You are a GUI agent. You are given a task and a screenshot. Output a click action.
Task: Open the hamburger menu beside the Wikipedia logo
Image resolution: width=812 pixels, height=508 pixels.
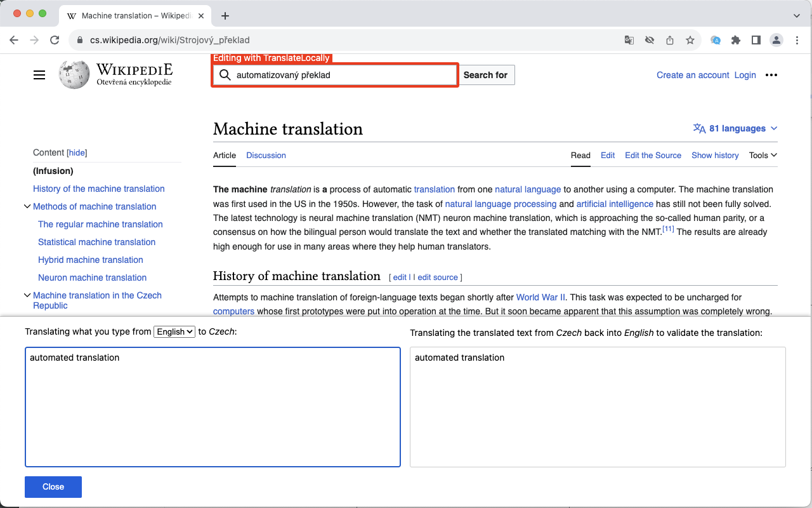[x=39, y=74]
